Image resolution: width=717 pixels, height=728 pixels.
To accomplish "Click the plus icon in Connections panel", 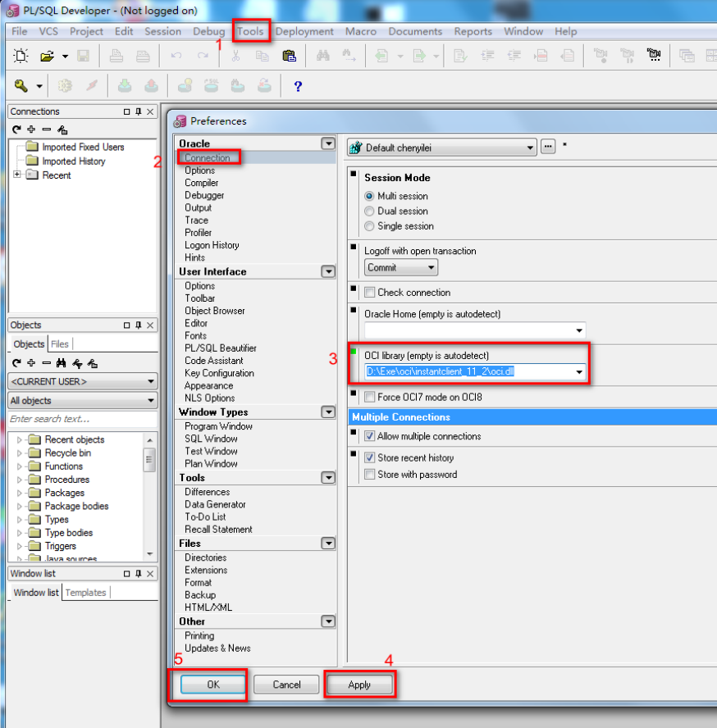I will [31, 130].
